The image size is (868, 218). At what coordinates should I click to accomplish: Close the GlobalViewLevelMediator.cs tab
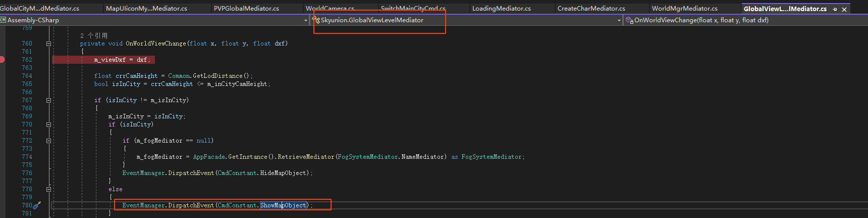844,9
